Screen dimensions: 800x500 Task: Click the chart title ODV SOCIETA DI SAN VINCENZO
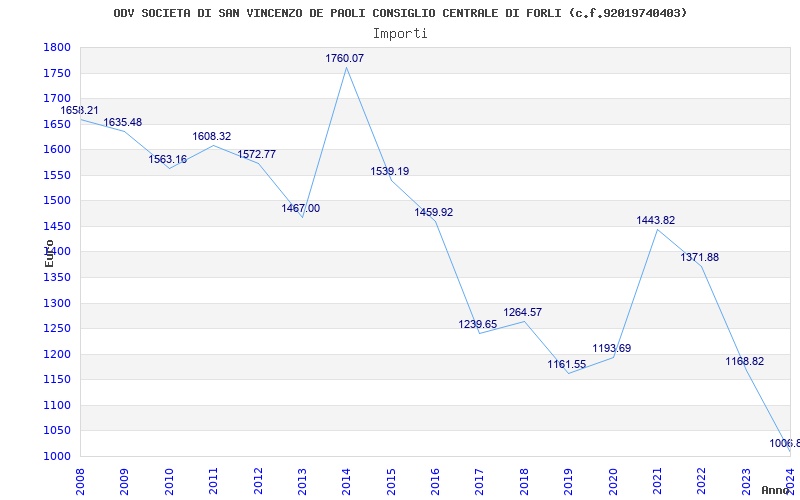point(400,13)
